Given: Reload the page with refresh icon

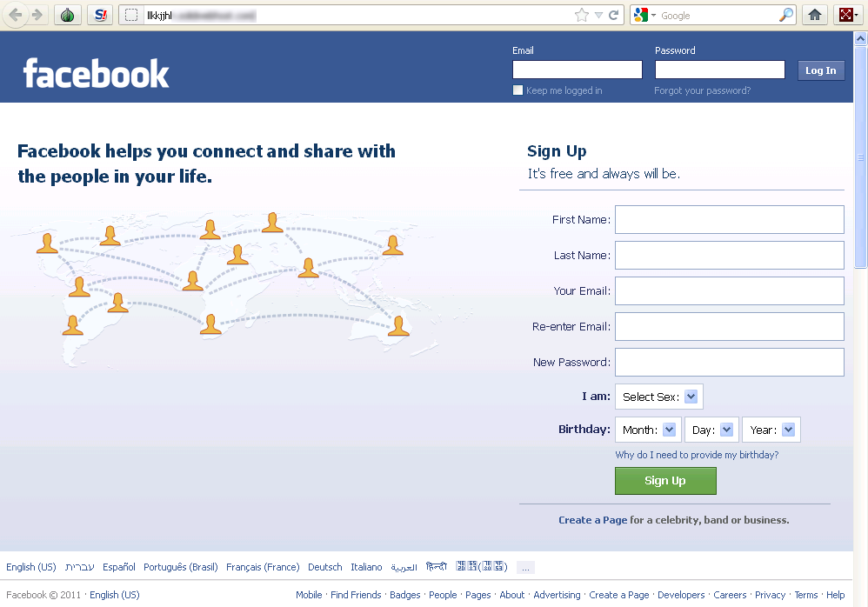Looking at the screenshot, I should (x=613, y=15).
